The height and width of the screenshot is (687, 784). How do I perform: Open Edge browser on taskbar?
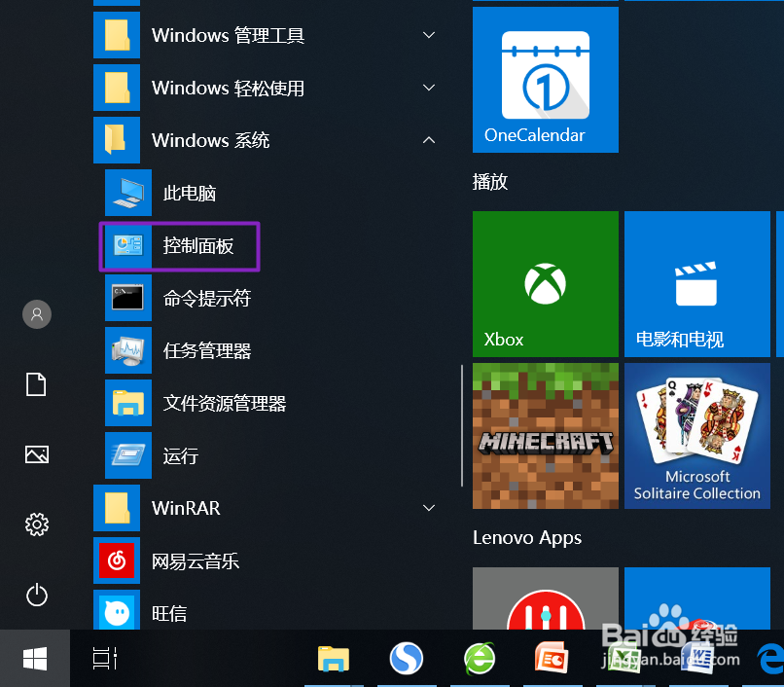tap(771, 659)
